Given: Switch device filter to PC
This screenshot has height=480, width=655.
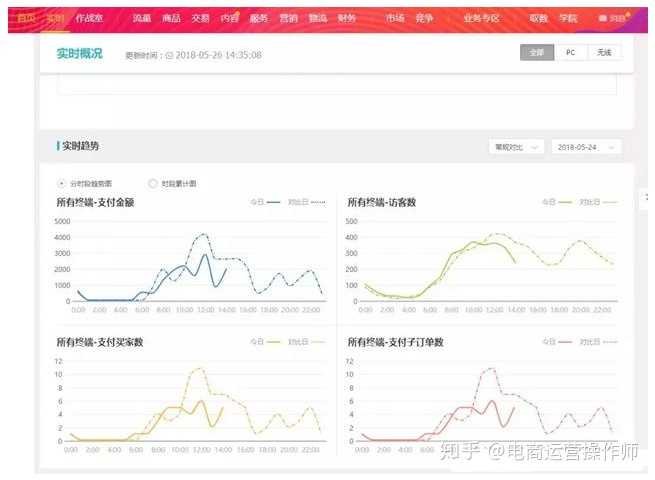Looking at the screenshot, I should tap(570, 52).
